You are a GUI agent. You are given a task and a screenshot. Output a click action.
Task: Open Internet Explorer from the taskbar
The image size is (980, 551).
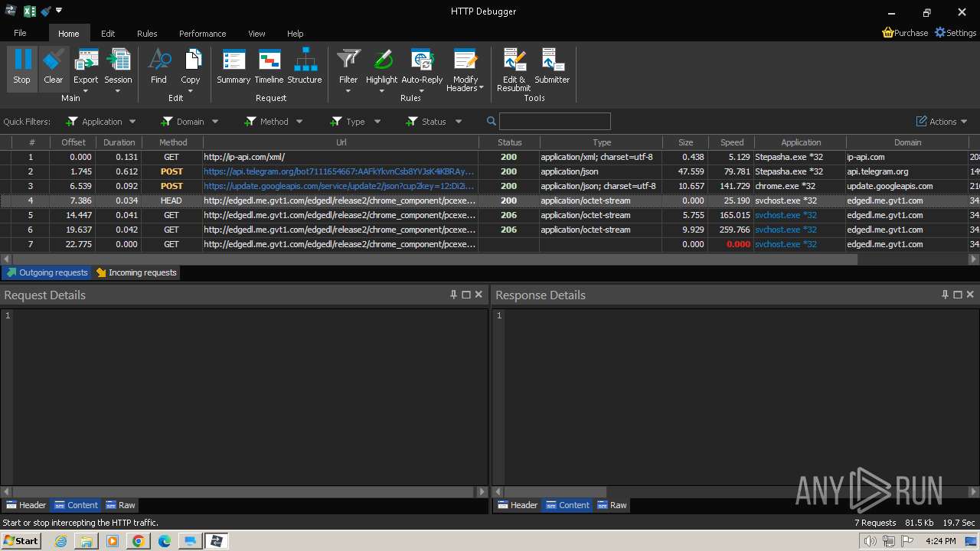click(60, 541)
